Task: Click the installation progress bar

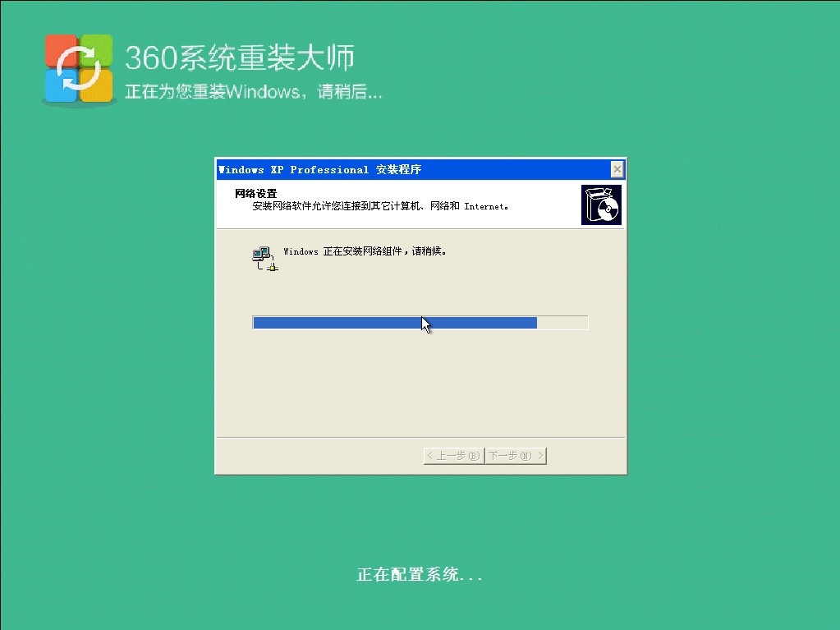Action: click(x=420, y=322)
